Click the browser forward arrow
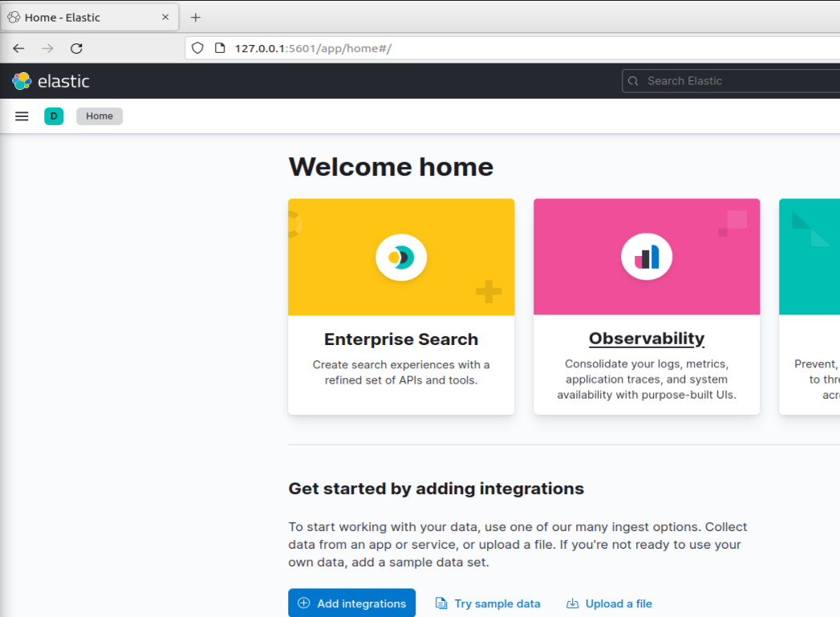 click(47, 48)
